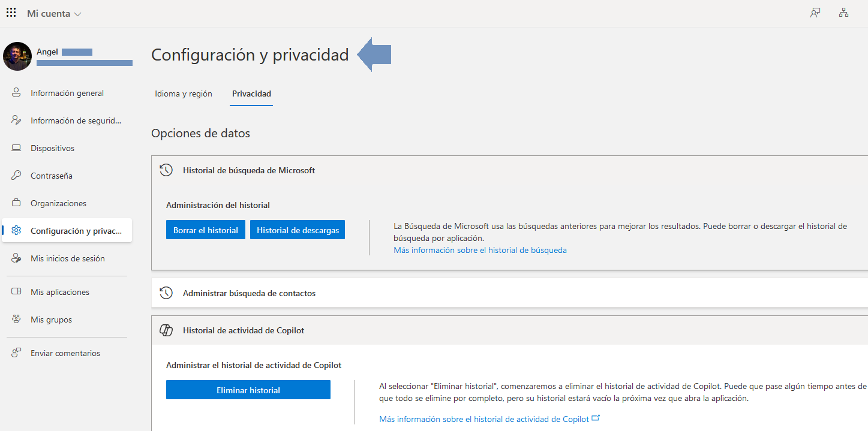Open Más información sobre el historial de Copilot

[x=485, y=418]
